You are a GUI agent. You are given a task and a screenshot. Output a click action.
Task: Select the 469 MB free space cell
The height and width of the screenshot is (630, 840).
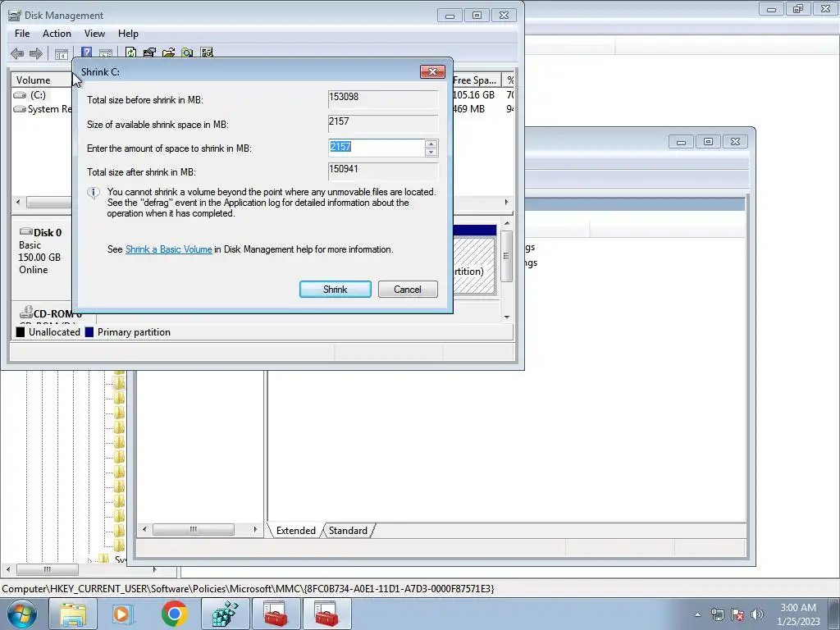pos(469,109)
